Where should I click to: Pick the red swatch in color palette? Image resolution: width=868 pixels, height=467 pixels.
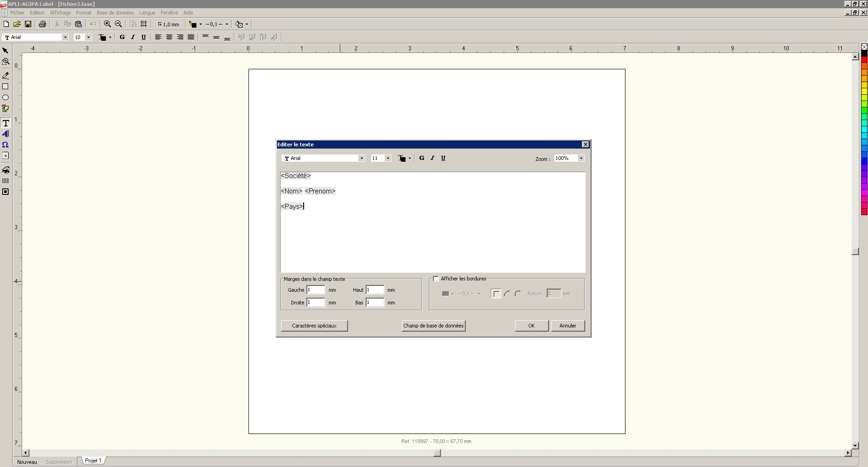864,60
